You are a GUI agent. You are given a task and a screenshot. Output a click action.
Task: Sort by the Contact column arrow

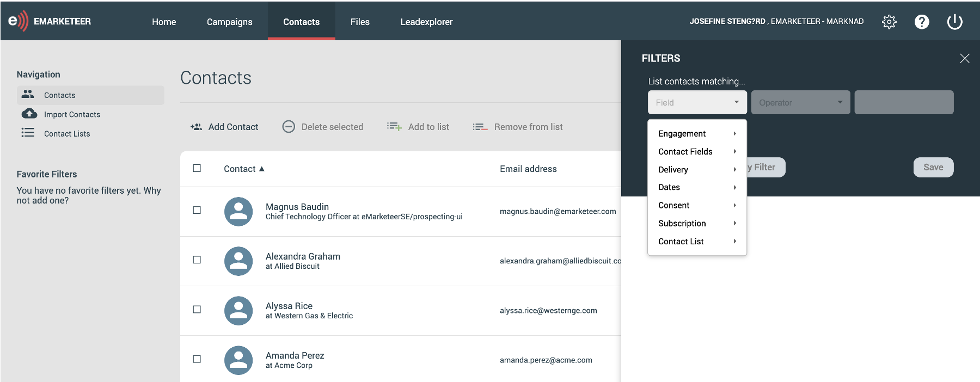tap(262, 169)
